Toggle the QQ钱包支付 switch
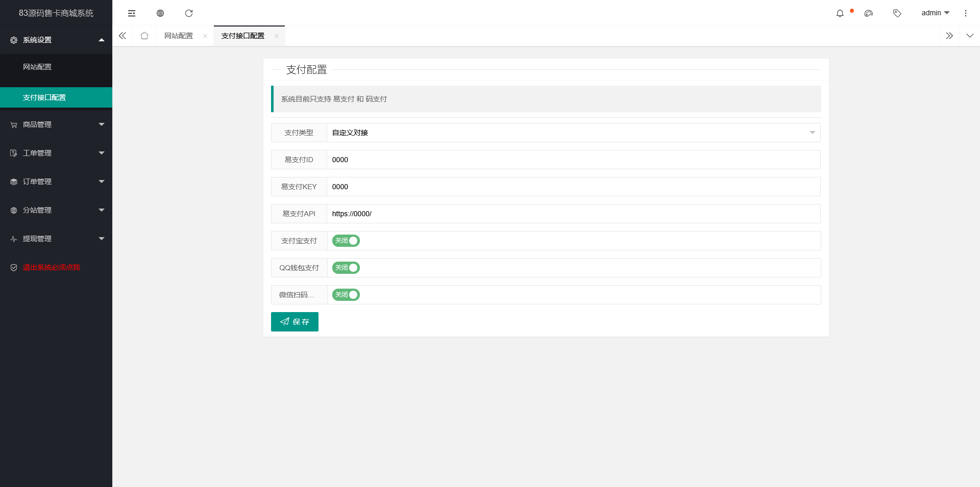 click(x=346, y=268)
